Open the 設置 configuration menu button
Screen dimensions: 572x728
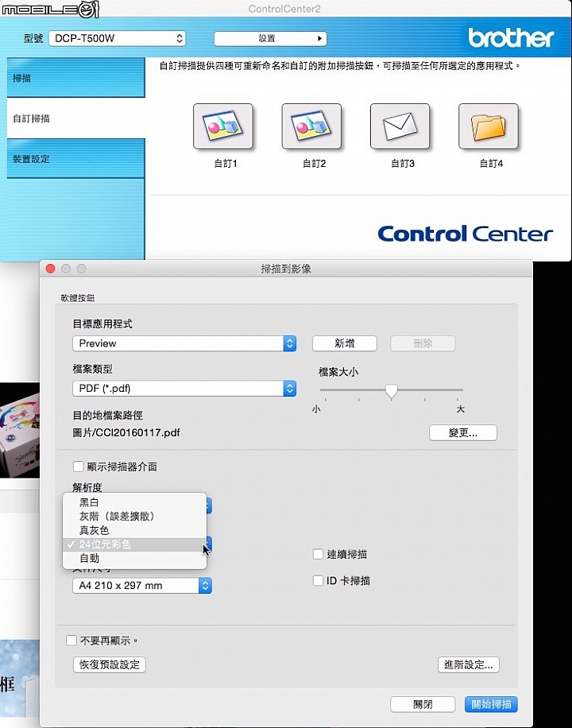tap(270, 38)
